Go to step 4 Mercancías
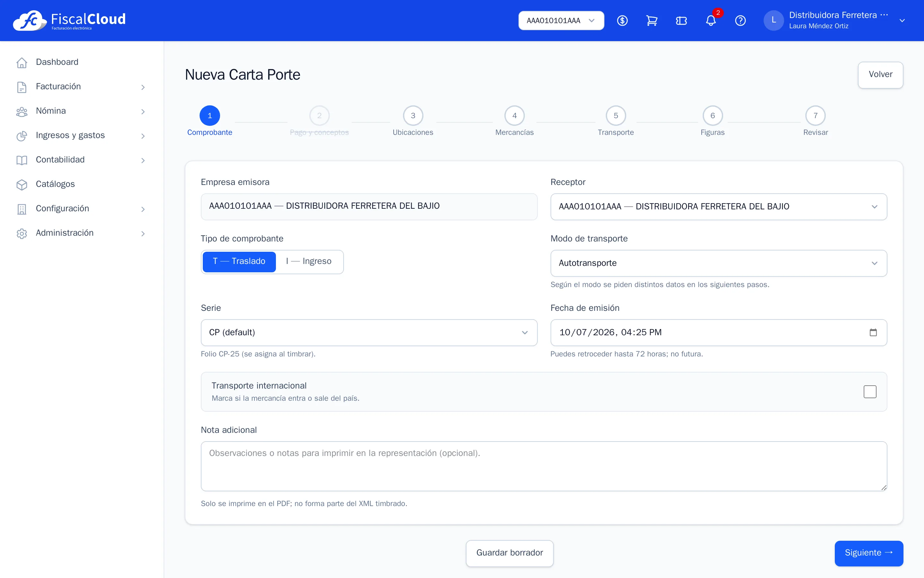The image size is (924, 578). [x=514, y=121]
